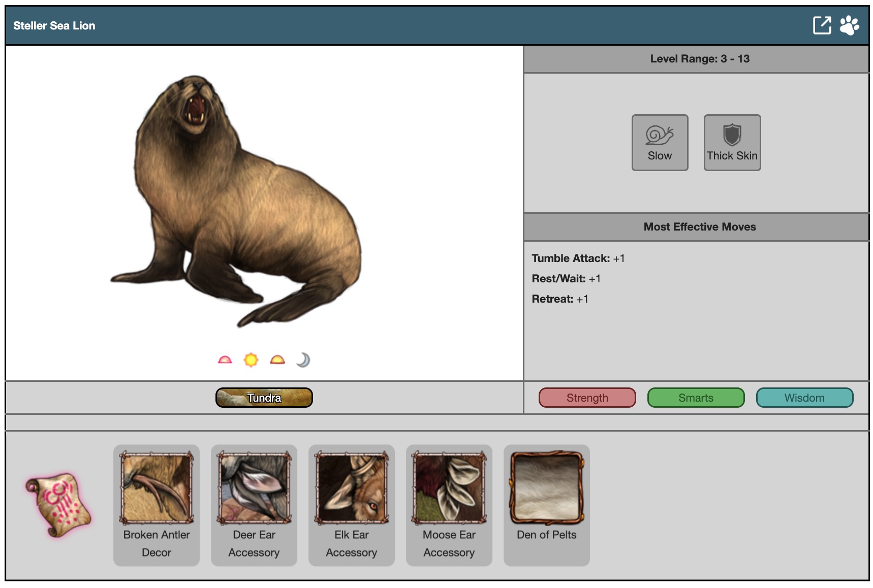Click the red Strength stat button
The image size is (873, 588).
coord(587,398)
